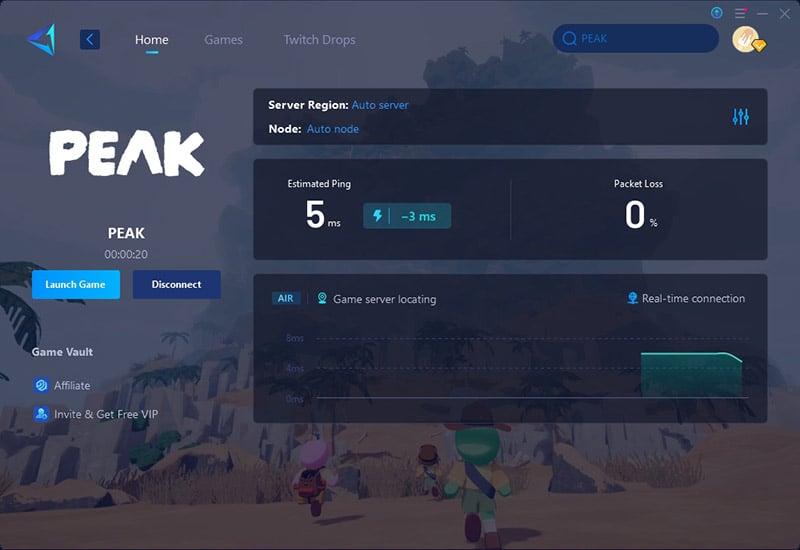Click the magnifier search icon

pos(569,38)
